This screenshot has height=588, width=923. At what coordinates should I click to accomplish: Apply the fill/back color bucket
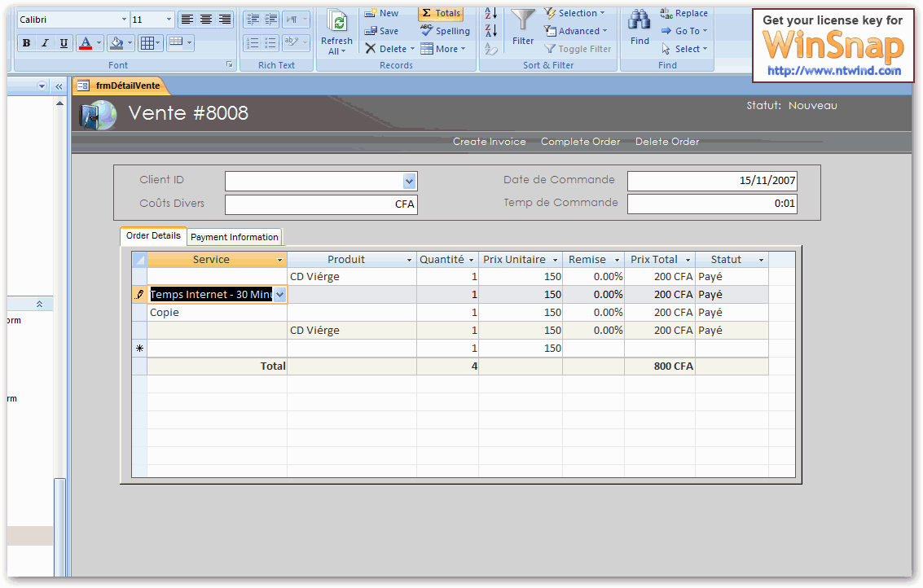pos(116,42)
